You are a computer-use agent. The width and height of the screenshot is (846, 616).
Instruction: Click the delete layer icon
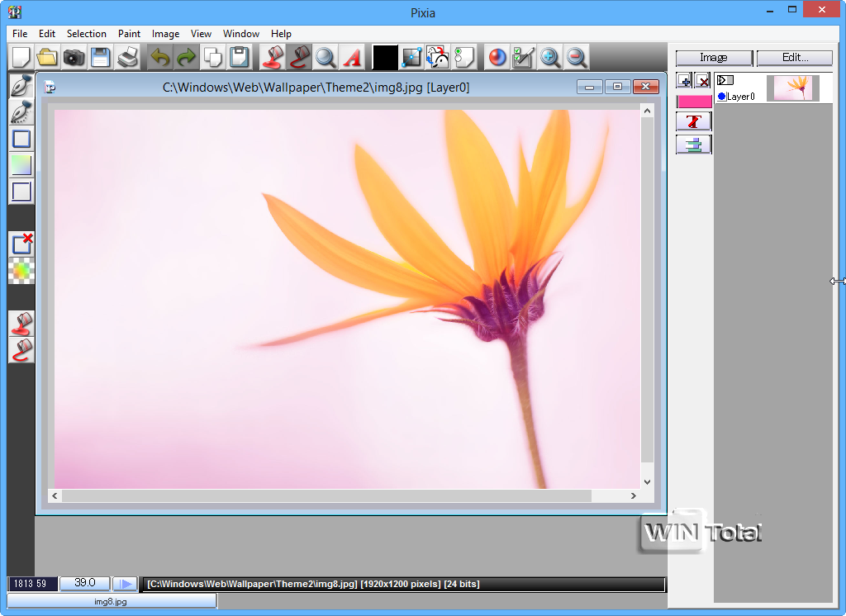click(702, 80)
